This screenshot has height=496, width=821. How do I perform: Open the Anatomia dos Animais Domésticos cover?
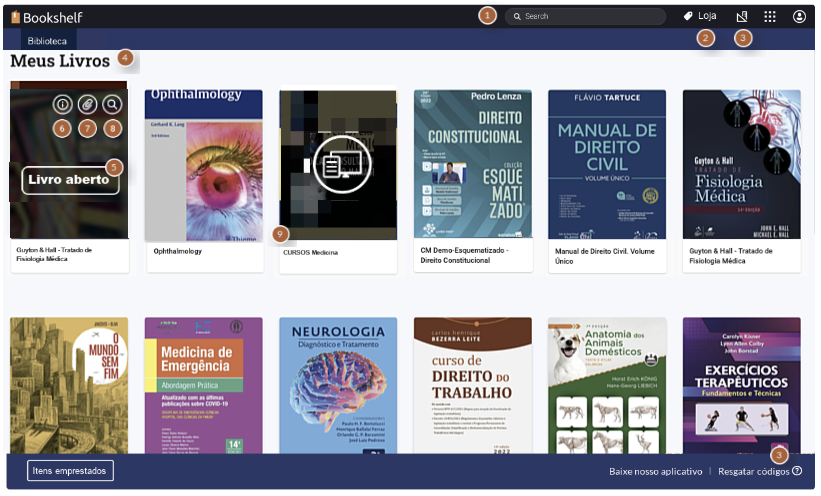pos(607,385)
